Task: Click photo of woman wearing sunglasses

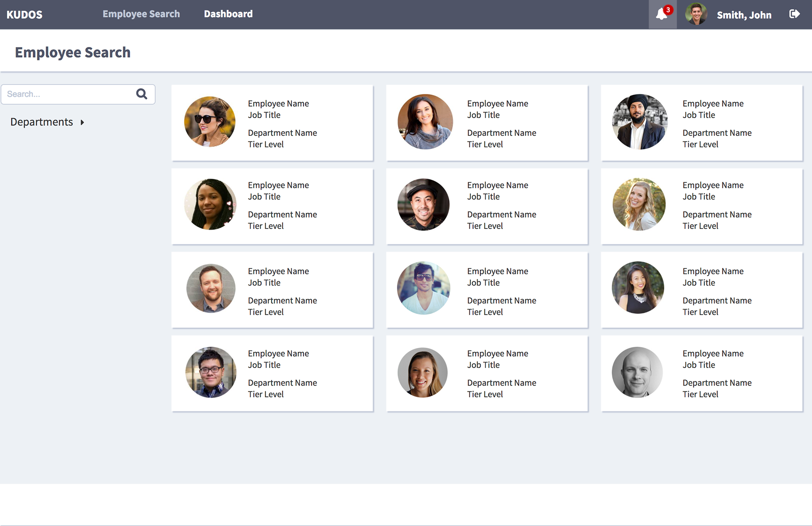Action: click(210, 122)
